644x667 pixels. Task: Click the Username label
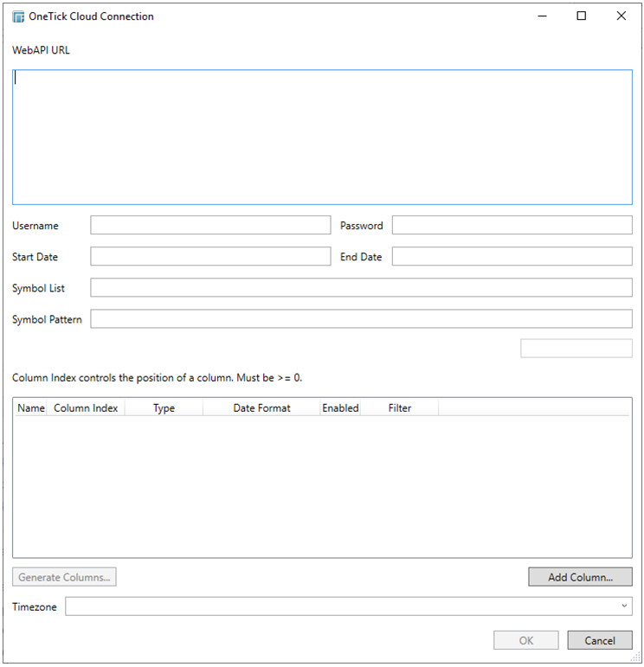coord(35,226)
